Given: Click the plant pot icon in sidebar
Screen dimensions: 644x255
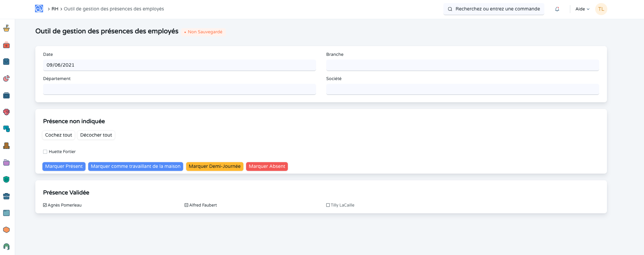Looking at the screenshot, I should (6, 28).
